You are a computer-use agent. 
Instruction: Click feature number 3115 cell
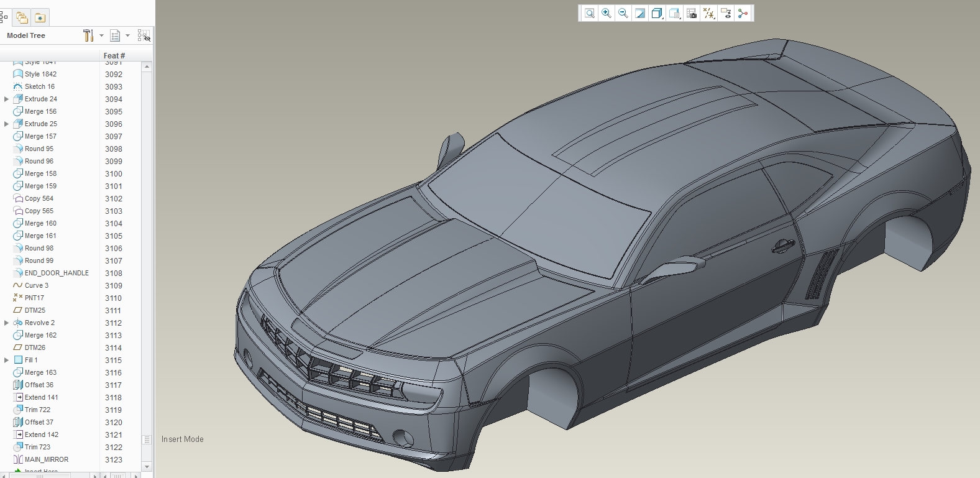click(114, 360)
